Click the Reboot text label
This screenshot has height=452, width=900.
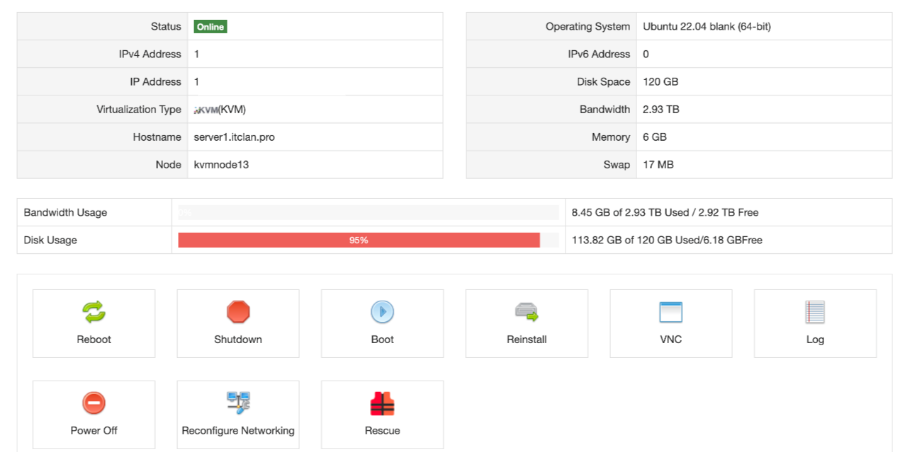point(94,340)
